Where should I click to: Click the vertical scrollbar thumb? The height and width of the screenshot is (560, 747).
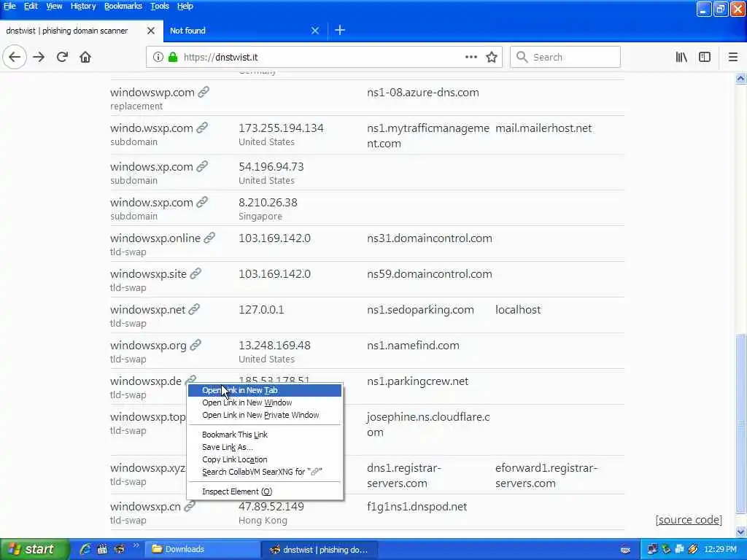click(x=741, y=424)
